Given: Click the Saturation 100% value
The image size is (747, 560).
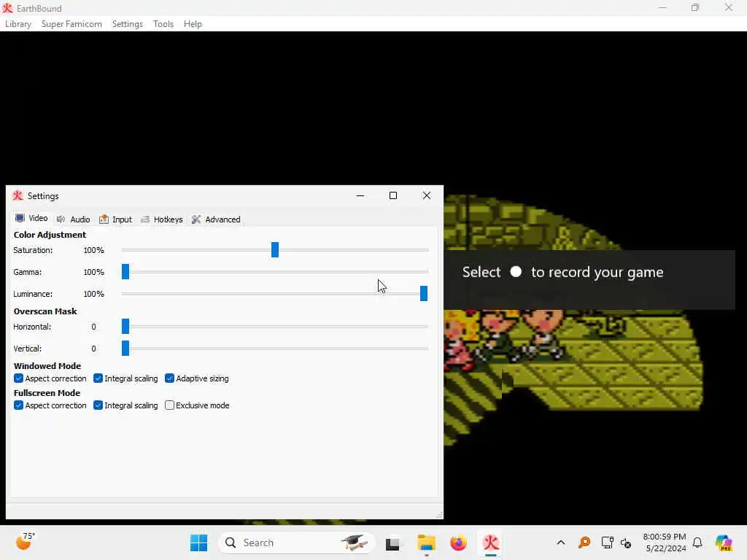Looking at the screenshot, I should (x=93, y=250).
